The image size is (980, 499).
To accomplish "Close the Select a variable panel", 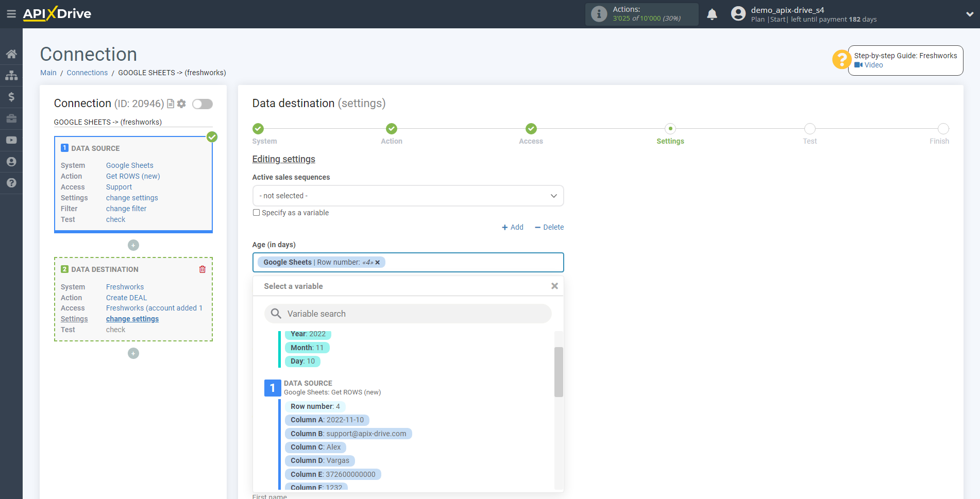I will 554,286.
